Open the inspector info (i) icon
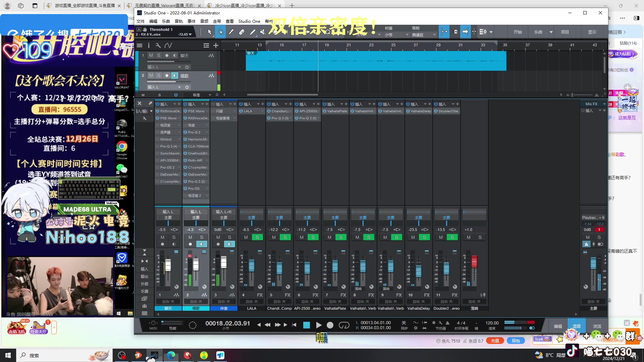 point(149,45)
